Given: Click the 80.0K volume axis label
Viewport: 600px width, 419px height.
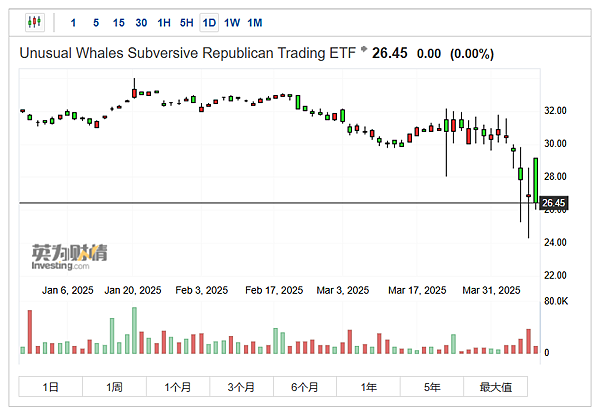Looking at the screenshot, I should [x=556, y=301].
